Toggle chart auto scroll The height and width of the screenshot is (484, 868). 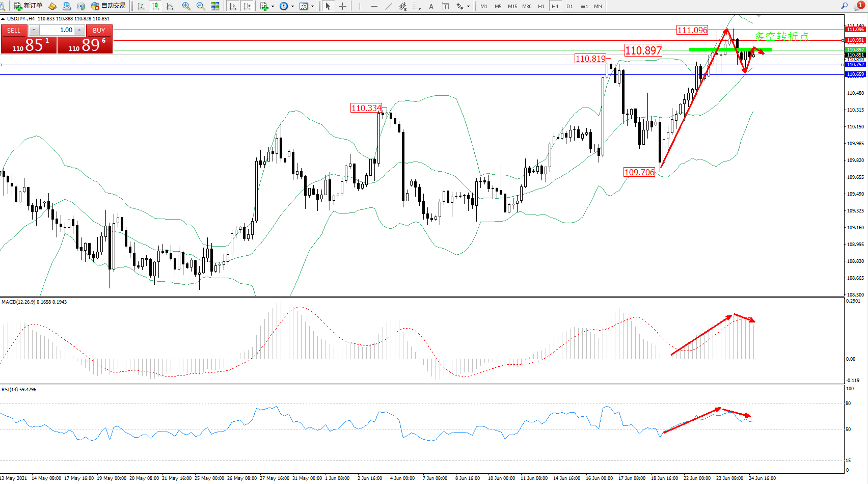[233, 6]
